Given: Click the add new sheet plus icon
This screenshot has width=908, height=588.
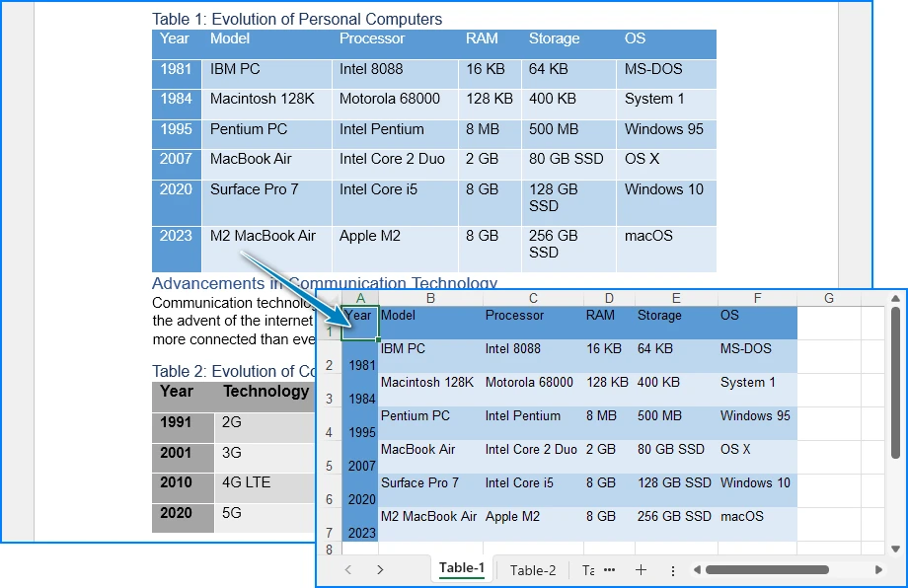Looking at the screenshot, I should point(643,569).
